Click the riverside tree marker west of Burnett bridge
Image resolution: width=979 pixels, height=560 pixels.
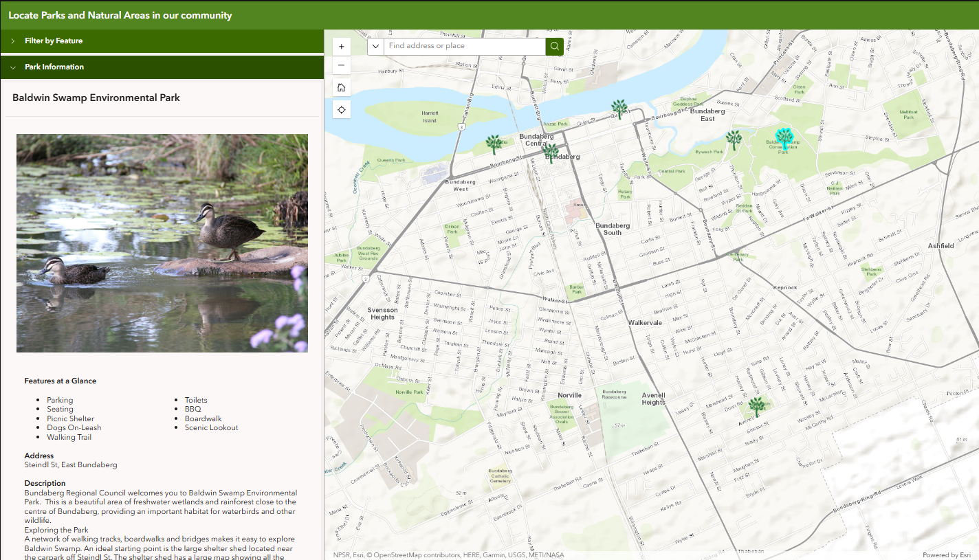coord(494,144)
